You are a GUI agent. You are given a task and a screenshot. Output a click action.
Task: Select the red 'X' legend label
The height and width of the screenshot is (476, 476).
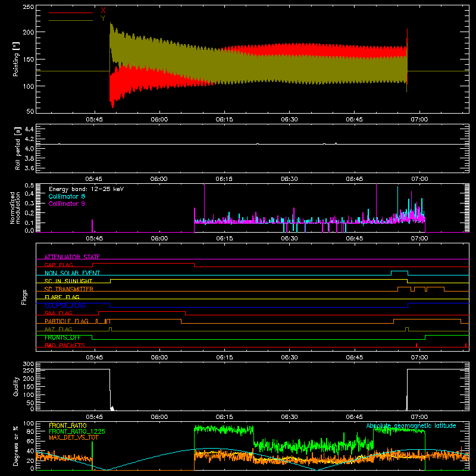click(x=103, y=11)
